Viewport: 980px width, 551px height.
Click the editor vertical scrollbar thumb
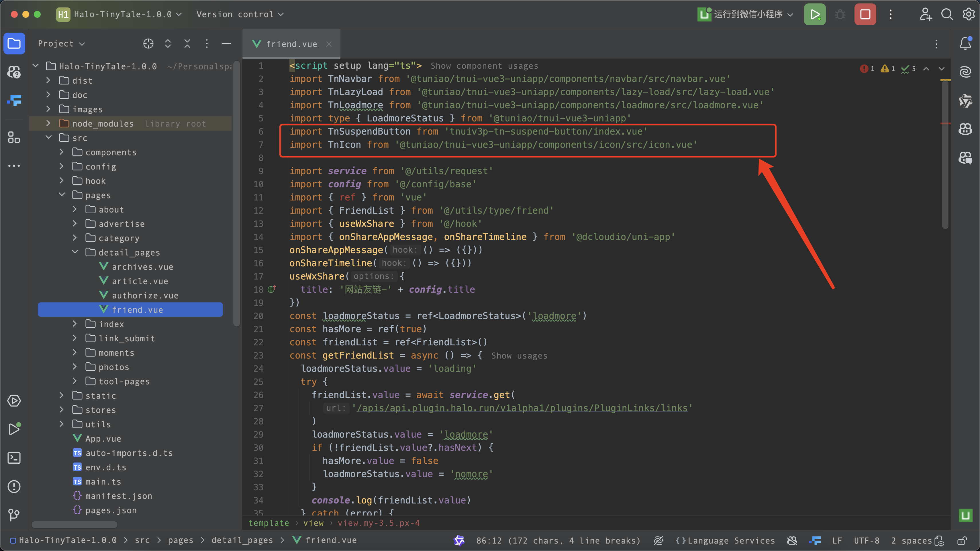[x=945, y=152]
